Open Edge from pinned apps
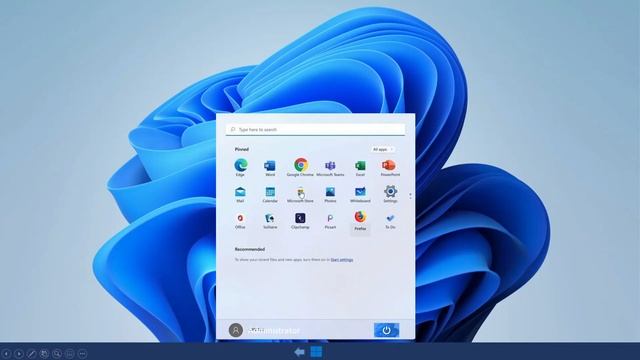Screen dimensions: 640x360 pyautogui.click(x=240, y=167)
